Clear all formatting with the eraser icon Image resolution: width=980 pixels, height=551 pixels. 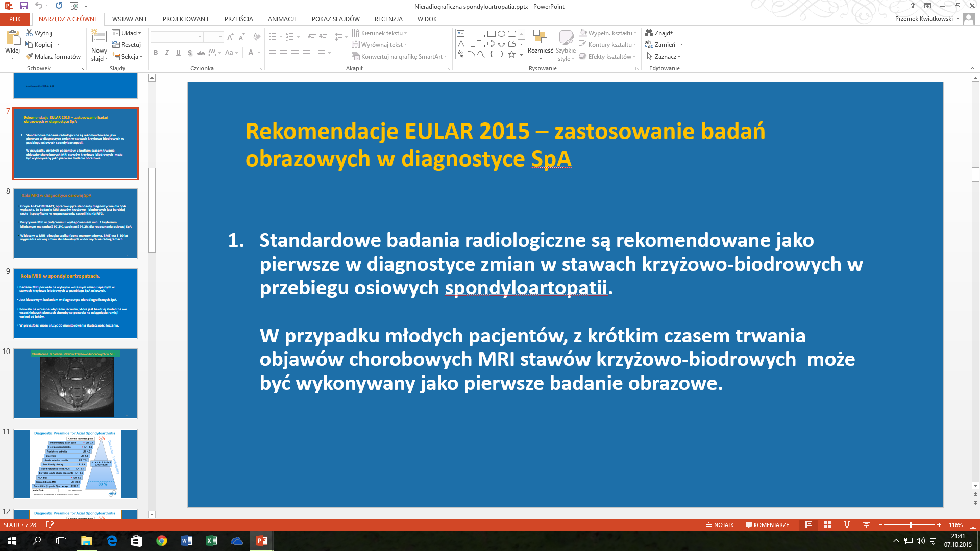pos(257,37)
